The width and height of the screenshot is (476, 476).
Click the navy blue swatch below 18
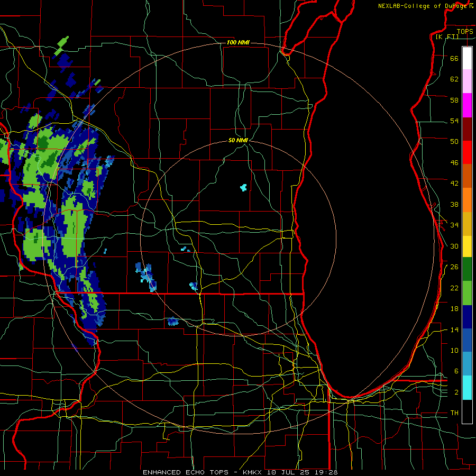coord(467,317)
